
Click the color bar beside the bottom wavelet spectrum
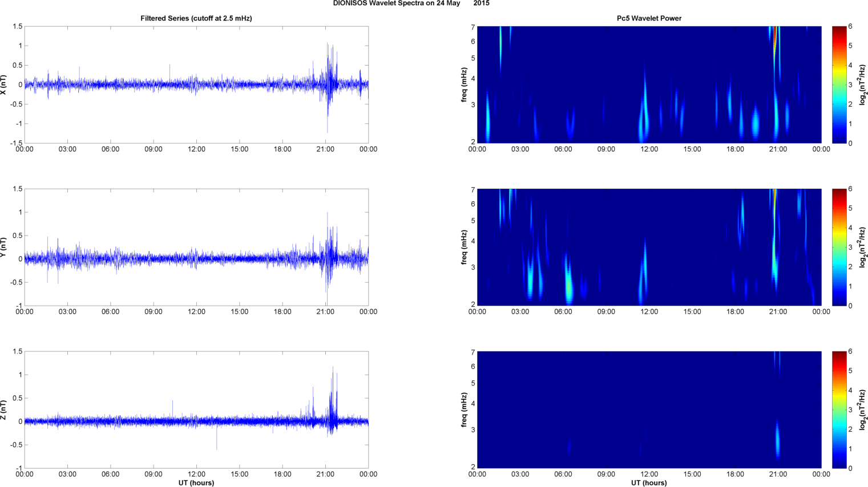click(x=839, y=409)
